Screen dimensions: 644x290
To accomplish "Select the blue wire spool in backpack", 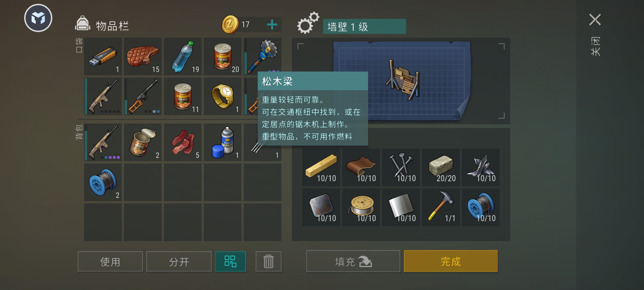I will pos(103,182).
